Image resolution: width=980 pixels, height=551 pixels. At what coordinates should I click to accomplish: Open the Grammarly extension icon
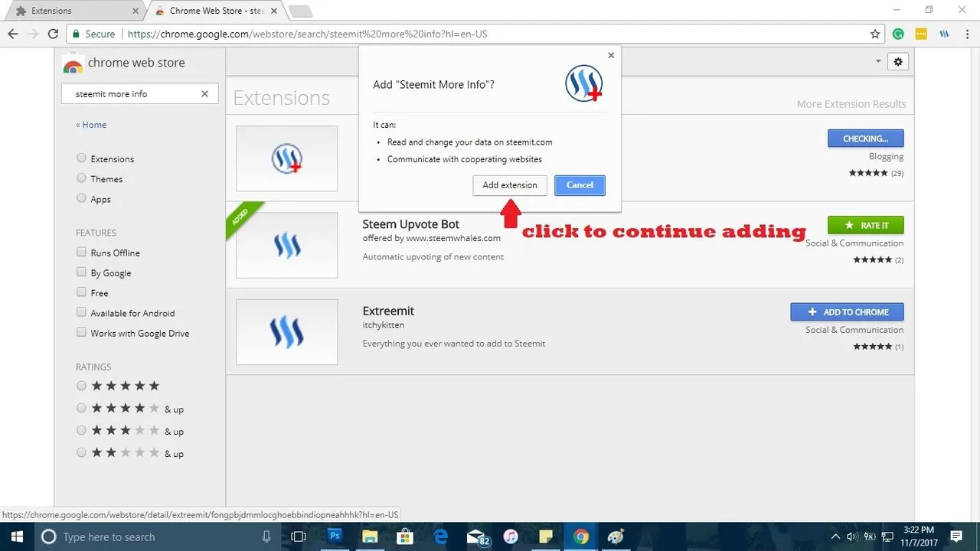coord(899,34)
